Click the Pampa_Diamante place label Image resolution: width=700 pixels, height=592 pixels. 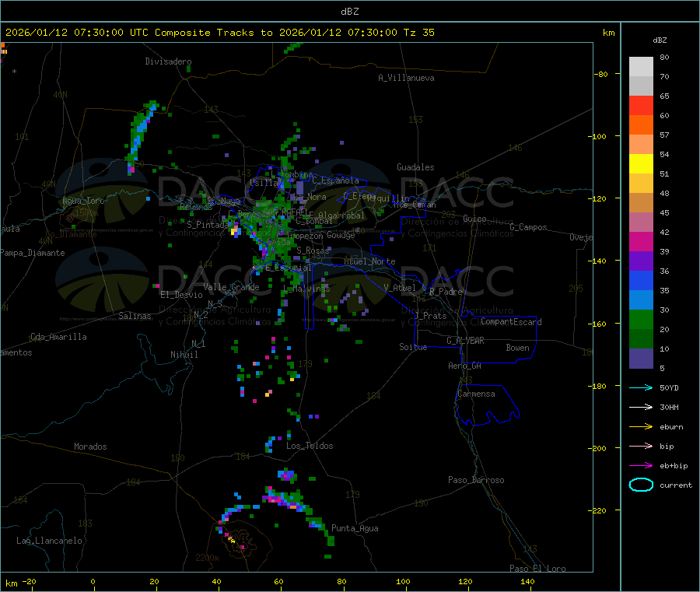tap(33, 253)
